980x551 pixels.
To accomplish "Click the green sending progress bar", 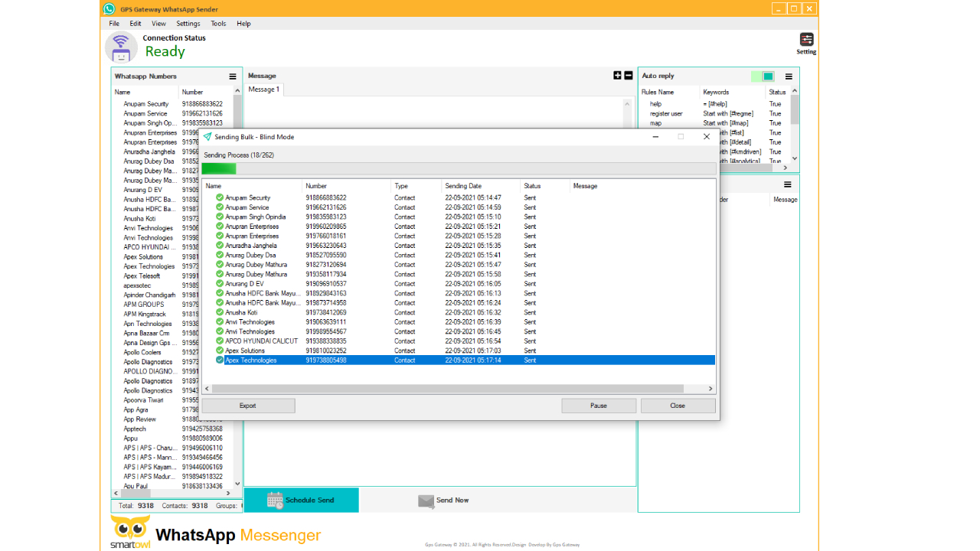I will click(x=219, y=168).
